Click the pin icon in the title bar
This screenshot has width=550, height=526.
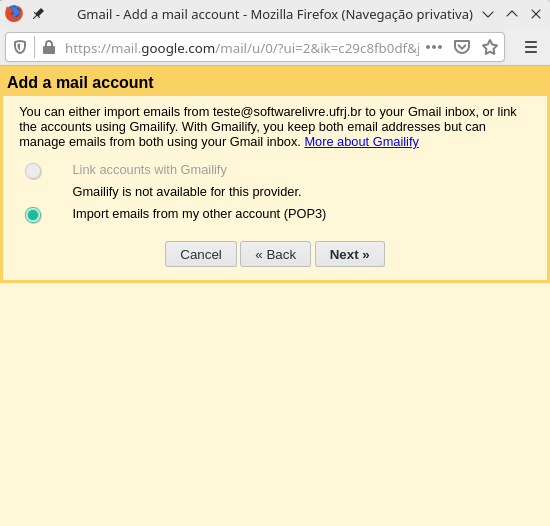pyautogui.click(x=38, y=14)
